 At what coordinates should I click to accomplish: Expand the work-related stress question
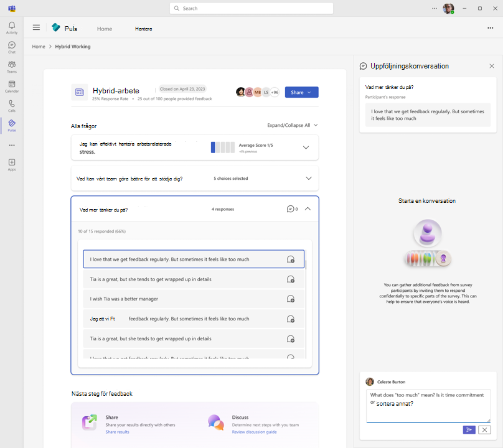point(306,147)
